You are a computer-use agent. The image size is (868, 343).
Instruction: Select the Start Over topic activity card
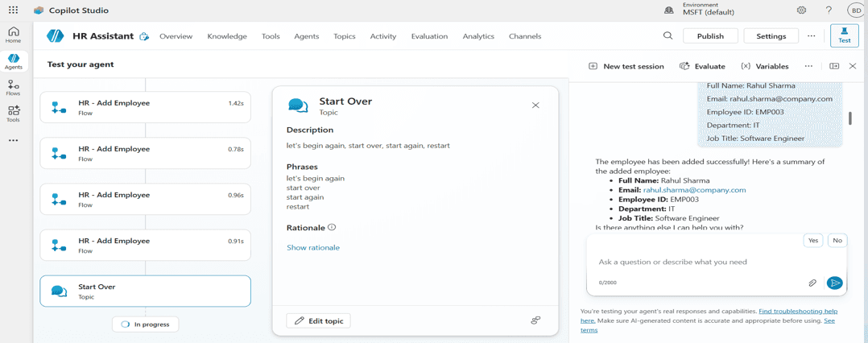click(145, 291)
